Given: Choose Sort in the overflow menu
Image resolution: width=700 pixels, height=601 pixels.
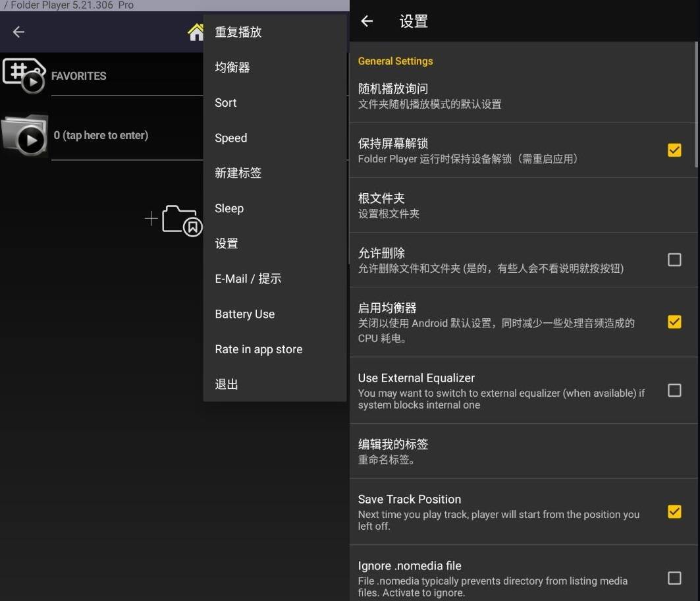Looking at the screenshot, I should pyautogui.click(x=226, y=103).
